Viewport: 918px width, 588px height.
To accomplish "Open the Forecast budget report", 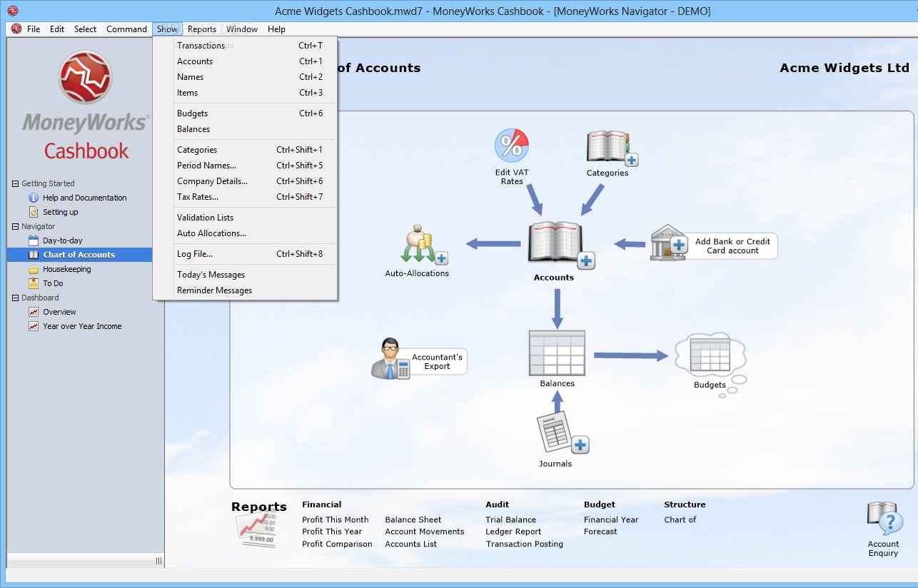I will pos(600,532).
